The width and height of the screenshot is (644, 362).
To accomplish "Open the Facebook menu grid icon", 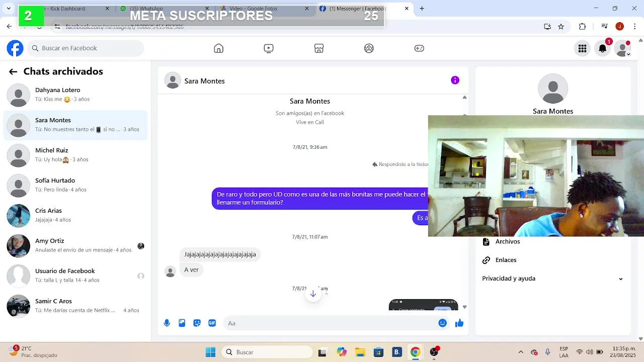I will pyautogui.click(x=582, y=48).
